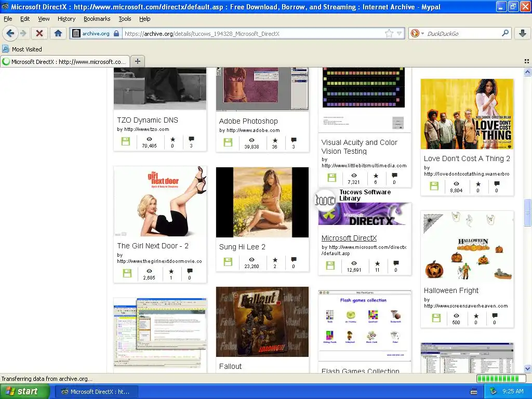Click the Girl Next Door poster thumbnail
Viewport: 532px width, 399px height.
click(160, 201)
